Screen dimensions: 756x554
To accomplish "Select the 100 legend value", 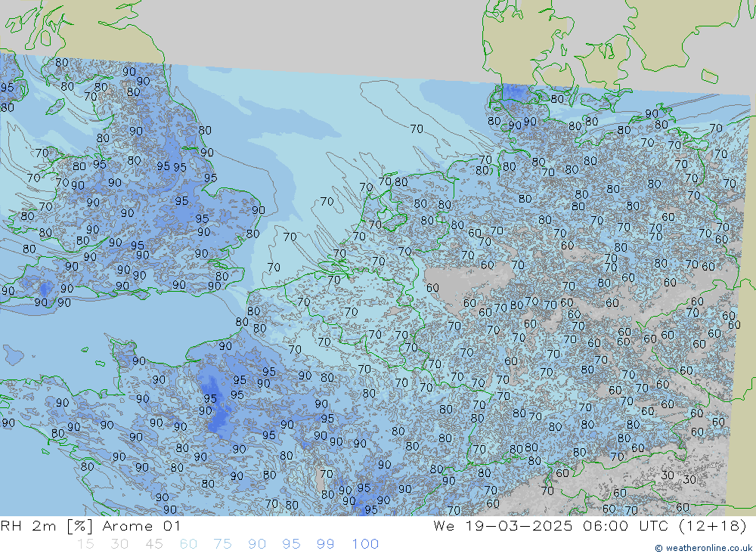I will point(365,544).
